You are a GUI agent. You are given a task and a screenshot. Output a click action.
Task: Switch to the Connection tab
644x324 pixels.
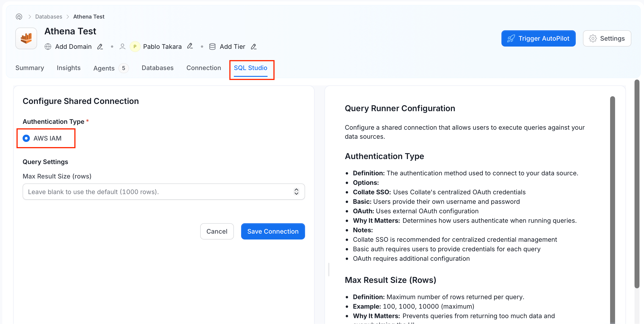(x=204, y=68)
